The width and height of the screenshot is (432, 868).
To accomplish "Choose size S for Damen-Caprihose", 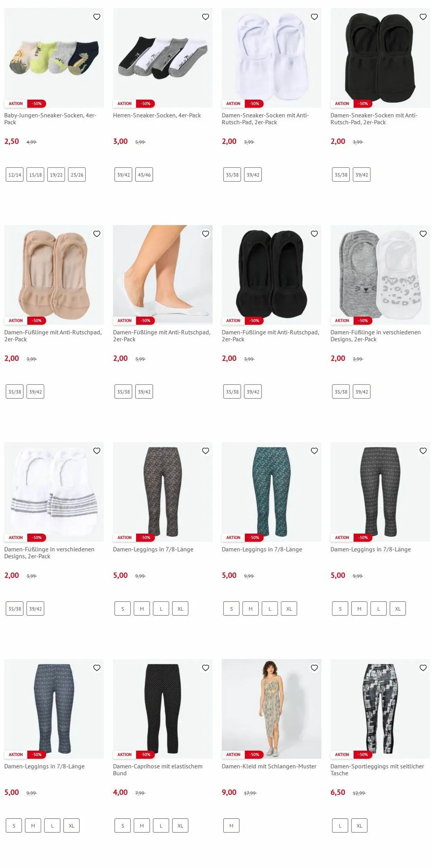I will click(123, 826).
